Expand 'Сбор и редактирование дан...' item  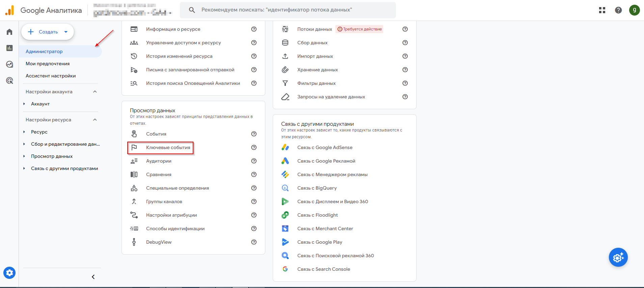click(24, 144)
